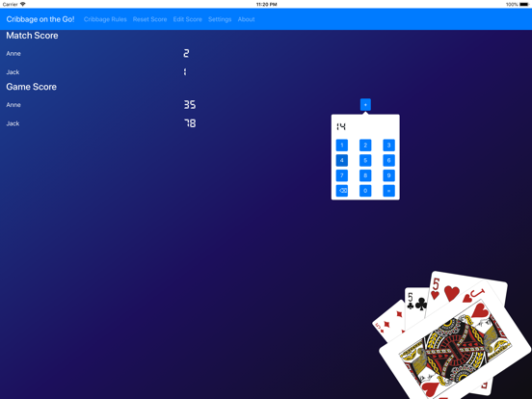Screen dimensions: 532x399
Task: Tap digit 0 on the score keypad
Action: 365,191
